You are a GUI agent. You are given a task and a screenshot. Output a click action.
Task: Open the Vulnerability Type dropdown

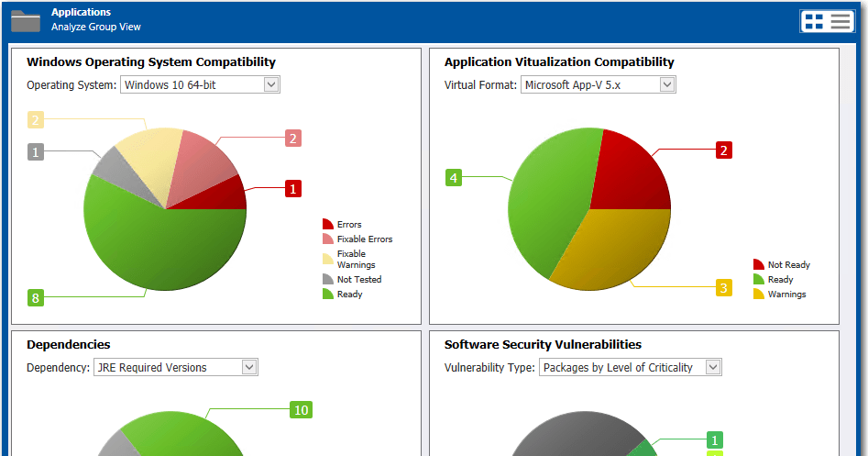[x=712, y=368]
